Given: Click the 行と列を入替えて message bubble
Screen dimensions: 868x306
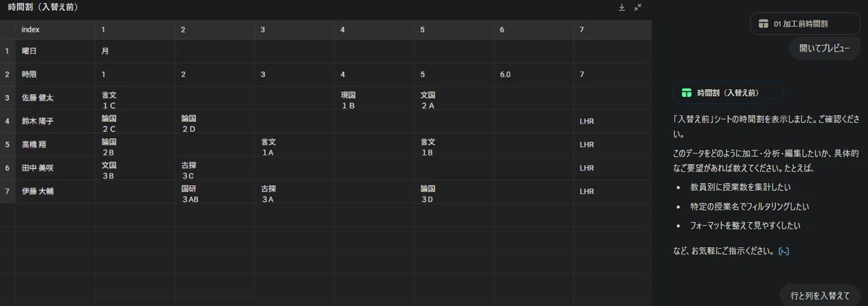Looking at the screenshot, I should (x=819, y=295).
